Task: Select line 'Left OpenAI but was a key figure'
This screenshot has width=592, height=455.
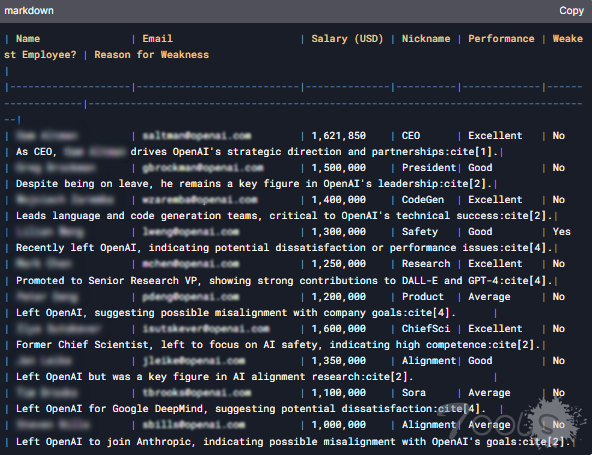Action: coord(214,377)
